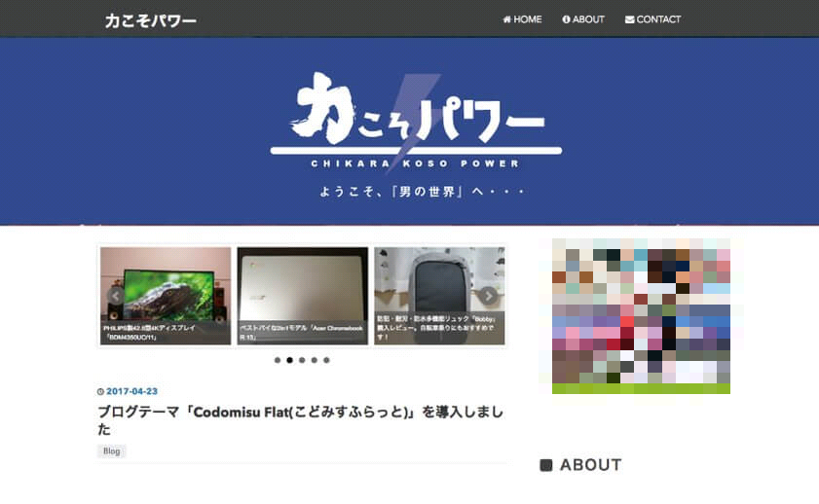Open the ABOUT navigation link

tap(583, 19)
